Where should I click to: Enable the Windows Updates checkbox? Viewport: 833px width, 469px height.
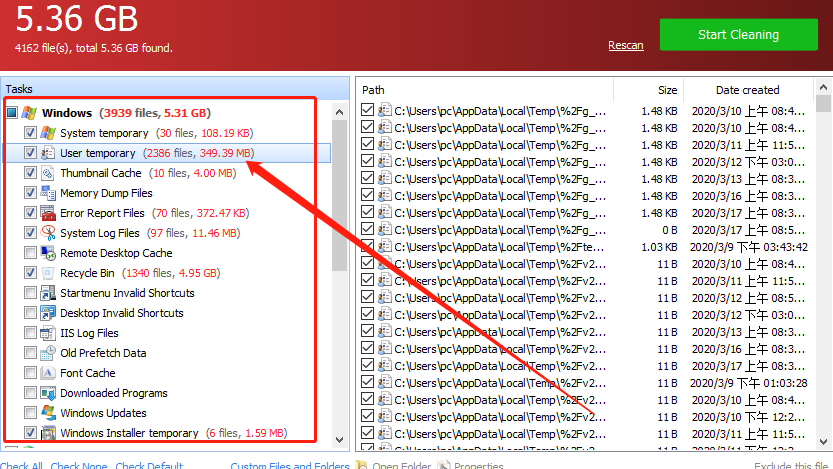point(30,413)
